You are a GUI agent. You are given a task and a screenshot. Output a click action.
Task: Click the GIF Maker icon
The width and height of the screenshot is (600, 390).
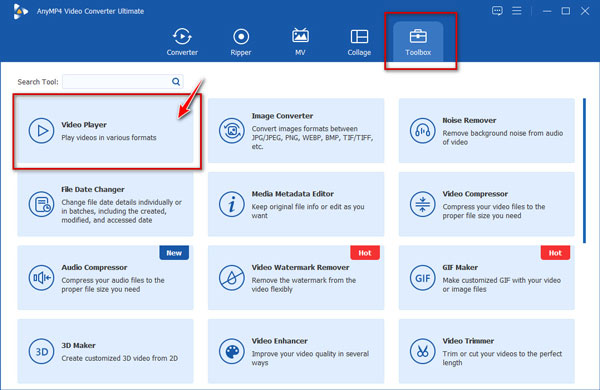(x=422, y=277)
